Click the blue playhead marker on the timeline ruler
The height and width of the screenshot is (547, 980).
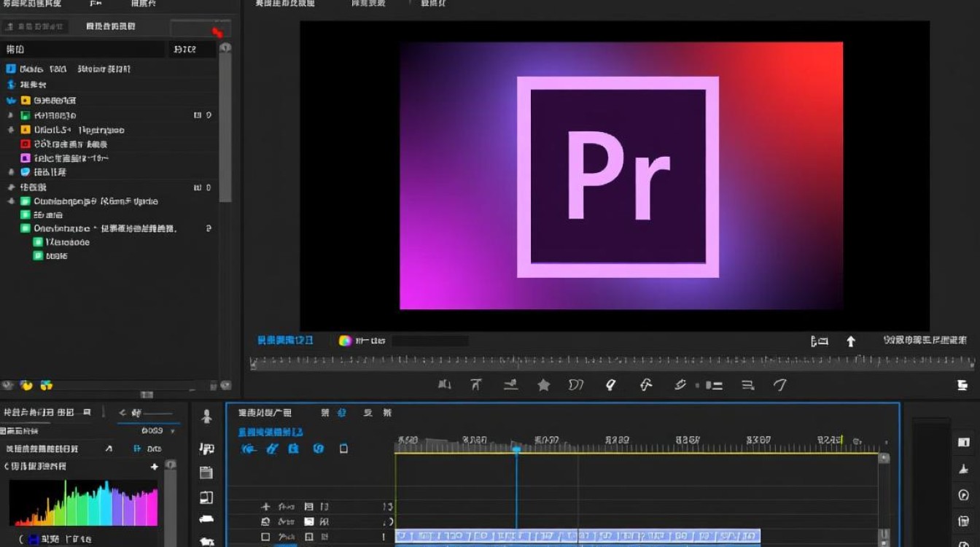pos(516,449)
